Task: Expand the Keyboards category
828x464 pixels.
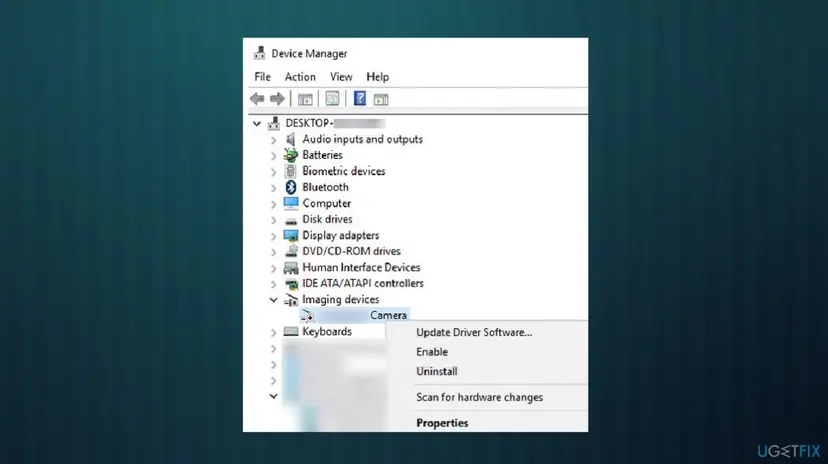Action: (273, 332)
